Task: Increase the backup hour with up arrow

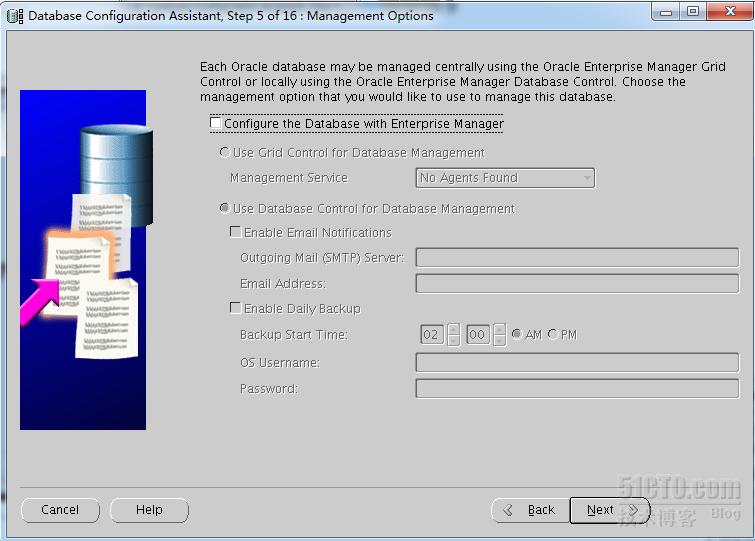Action: click(x=453, y=329)
